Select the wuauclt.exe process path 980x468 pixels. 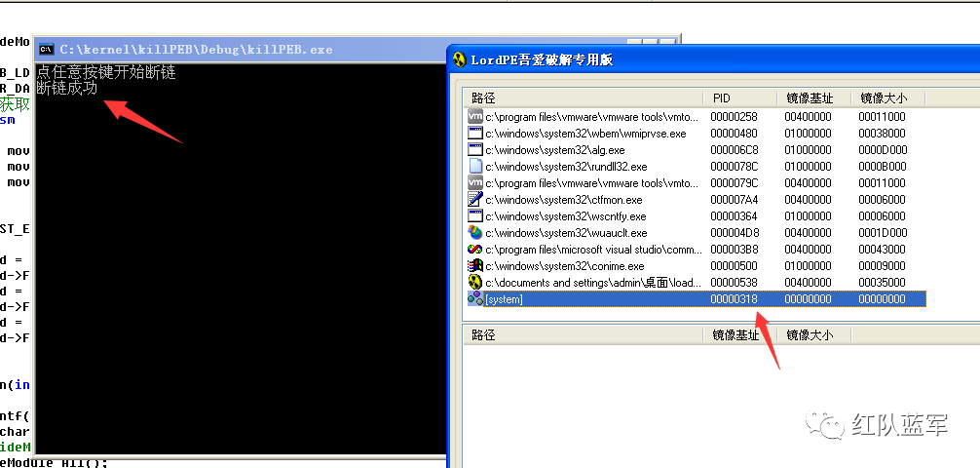tap(566, 233)
